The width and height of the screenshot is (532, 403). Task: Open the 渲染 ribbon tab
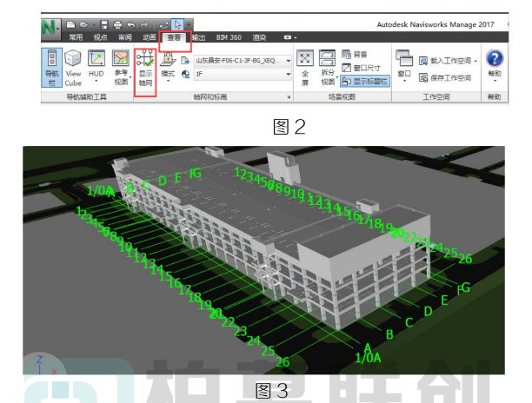click(x=259, y=37)
